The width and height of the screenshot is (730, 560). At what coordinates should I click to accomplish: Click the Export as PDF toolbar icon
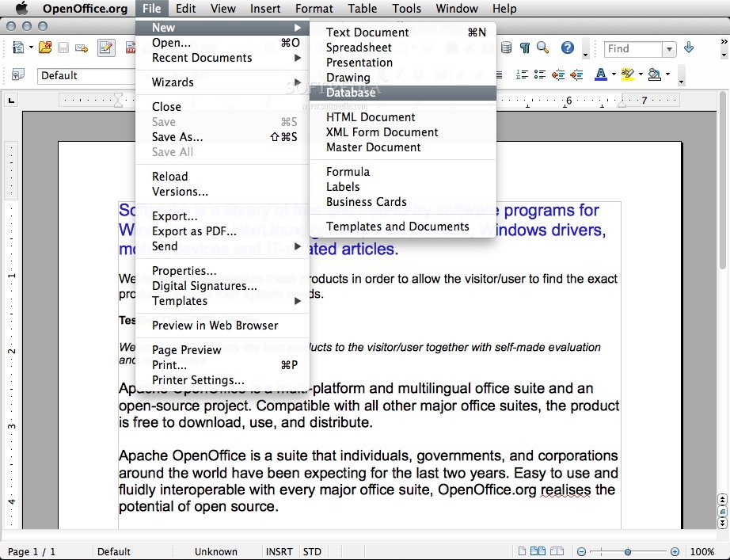[x=131, y=48]
